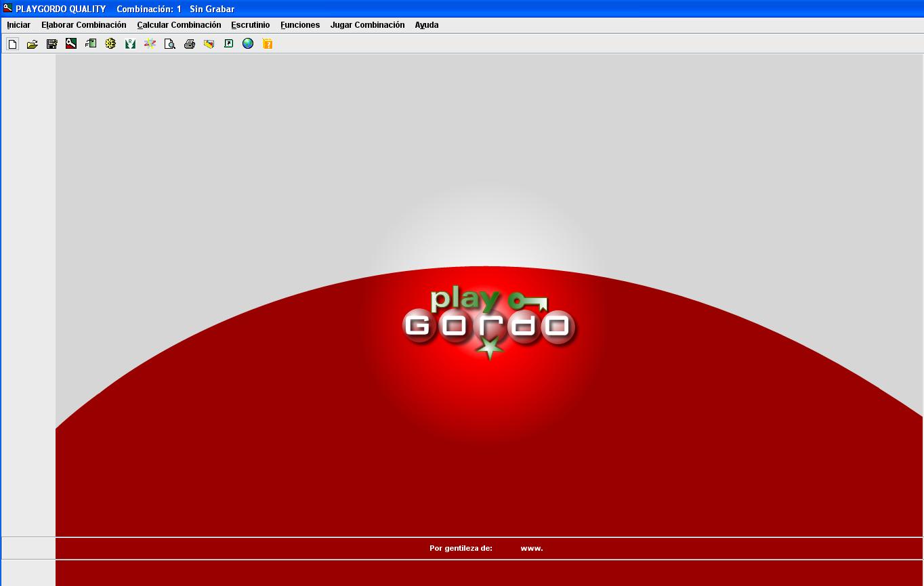Open the Jugar Combinación menu
Screen dimensions: 924x586
367,25
